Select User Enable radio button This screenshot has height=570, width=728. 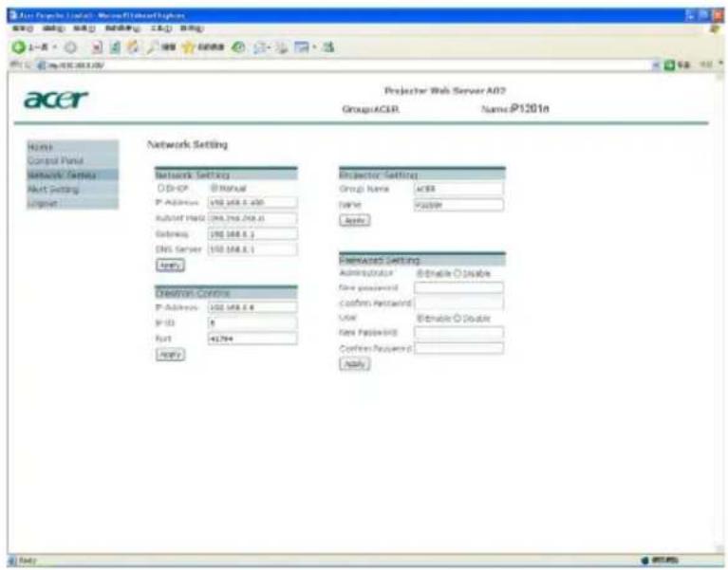pyautogui.click(x=420, y=318)
